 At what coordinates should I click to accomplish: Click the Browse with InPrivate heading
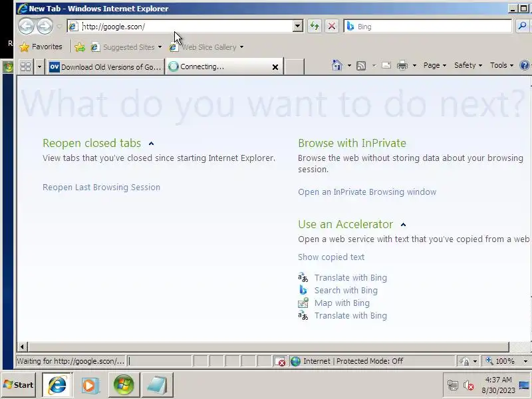[x=352, y=143]
